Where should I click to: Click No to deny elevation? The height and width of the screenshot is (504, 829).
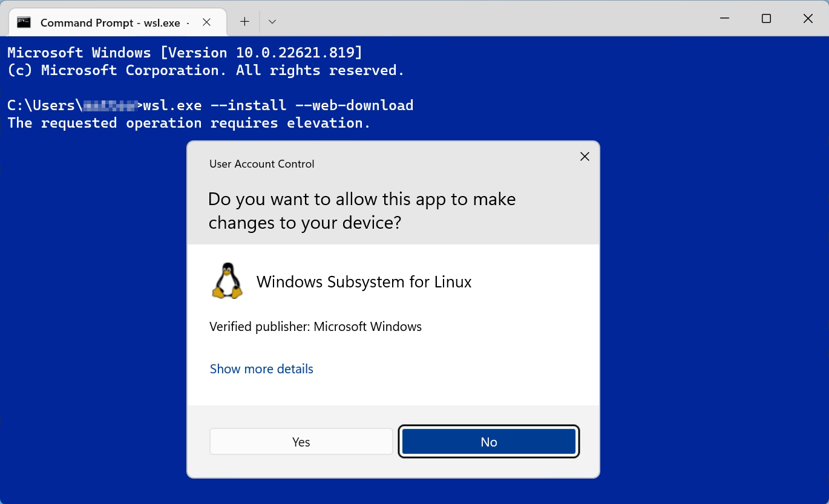tap(488, 442)
